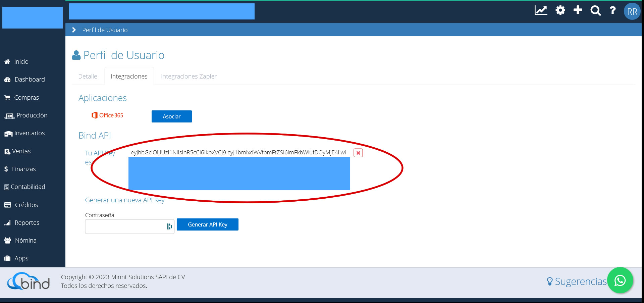Click the Bind API section heading

[x=95, y=136]
